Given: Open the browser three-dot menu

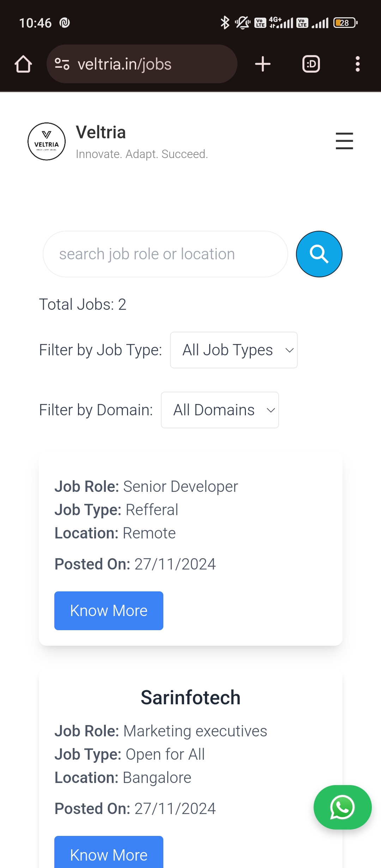Looking at the screenshot, I should 358,64.
